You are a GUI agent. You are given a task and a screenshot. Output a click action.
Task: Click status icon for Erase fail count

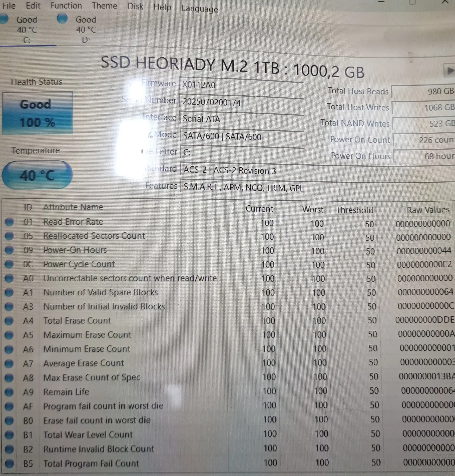9,420
